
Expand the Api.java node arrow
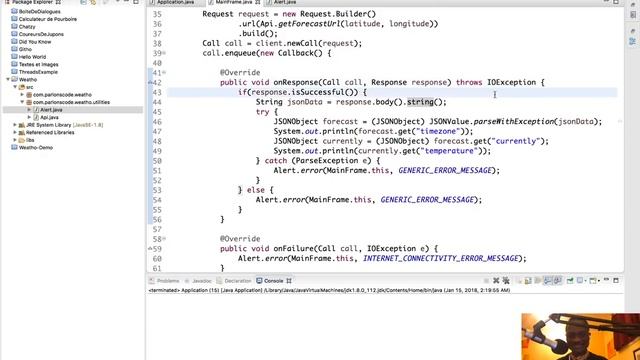tap(29, 117)
